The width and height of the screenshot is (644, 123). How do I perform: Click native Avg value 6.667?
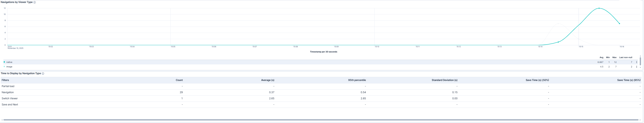(x=600, y=62)
